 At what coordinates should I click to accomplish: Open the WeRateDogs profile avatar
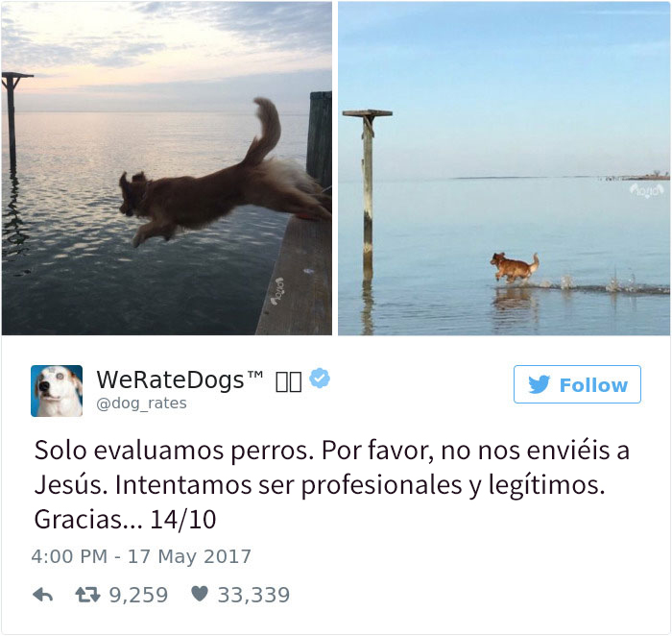[57, 391]
